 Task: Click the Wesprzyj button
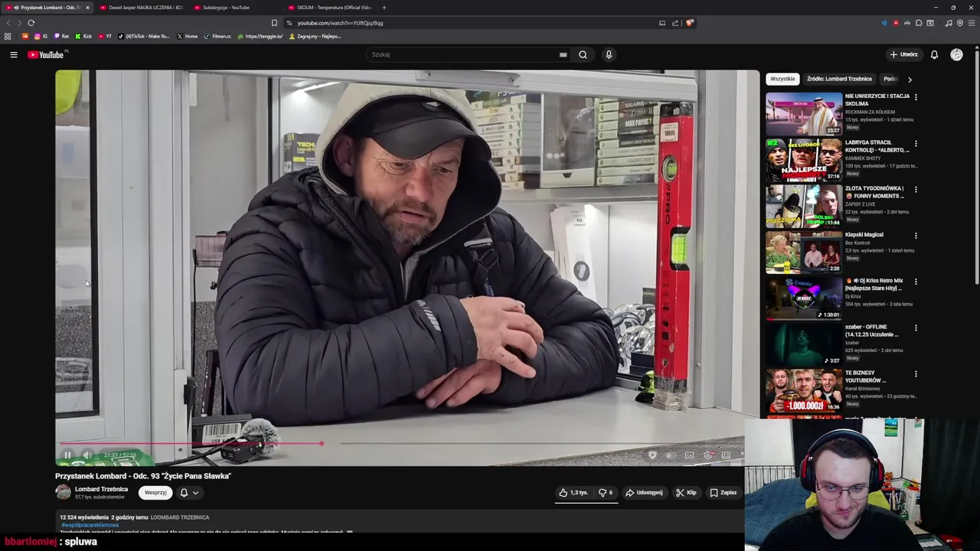click(x=155, y=493)
